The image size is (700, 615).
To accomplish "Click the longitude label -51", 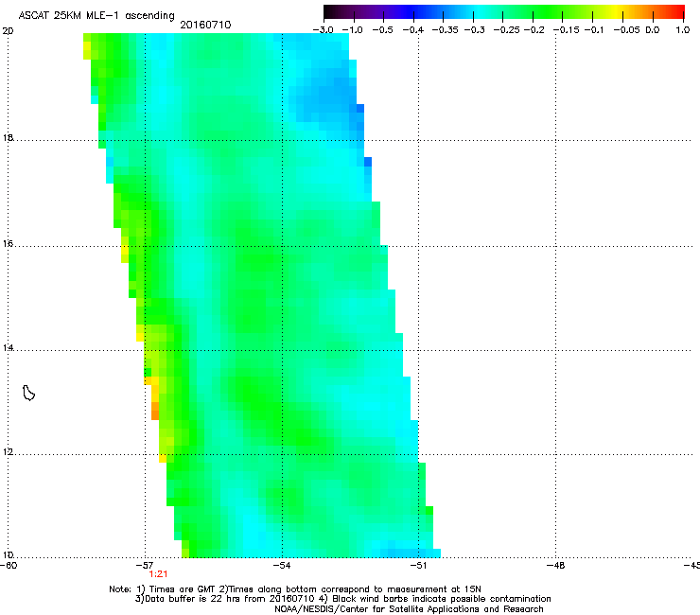I will [418, 566].
